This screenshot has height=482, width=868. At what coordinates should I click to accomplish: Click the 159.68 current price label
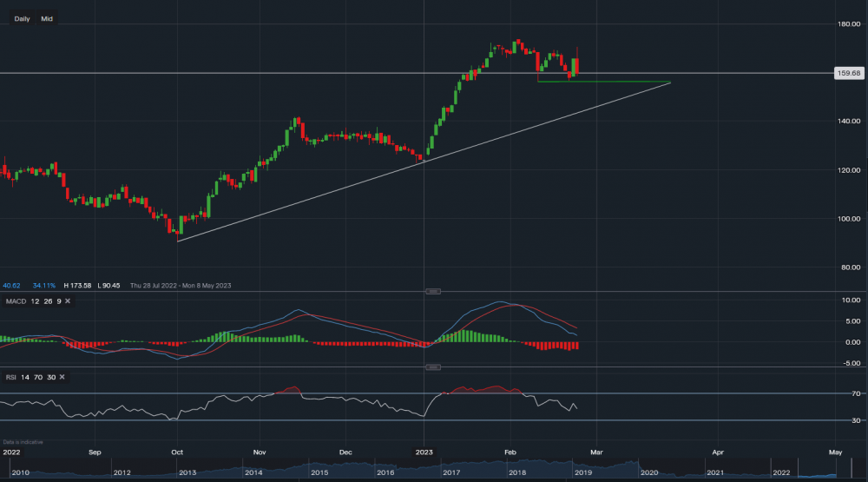(845, 74)
